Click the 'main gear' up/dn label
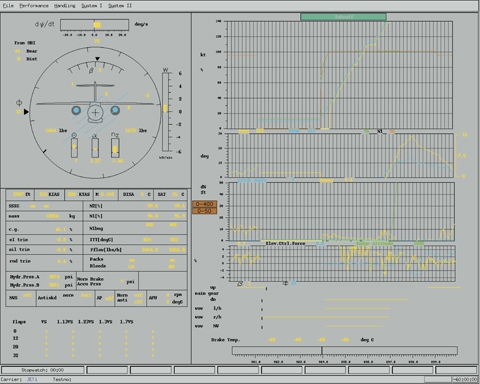Image resolution: width=480 pixels, height=384 pixels. [207, 293]
